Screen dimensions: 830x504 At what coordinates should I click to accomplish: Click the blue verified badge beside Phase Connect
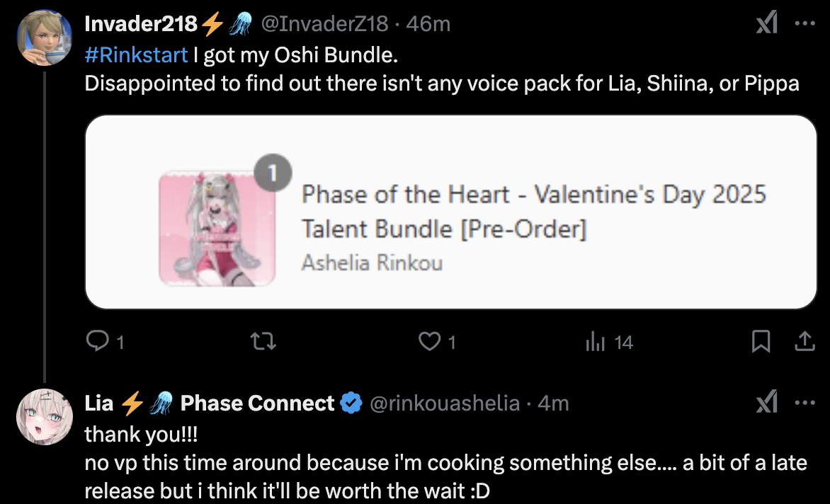pyautogui.click(x=351, y=403)
